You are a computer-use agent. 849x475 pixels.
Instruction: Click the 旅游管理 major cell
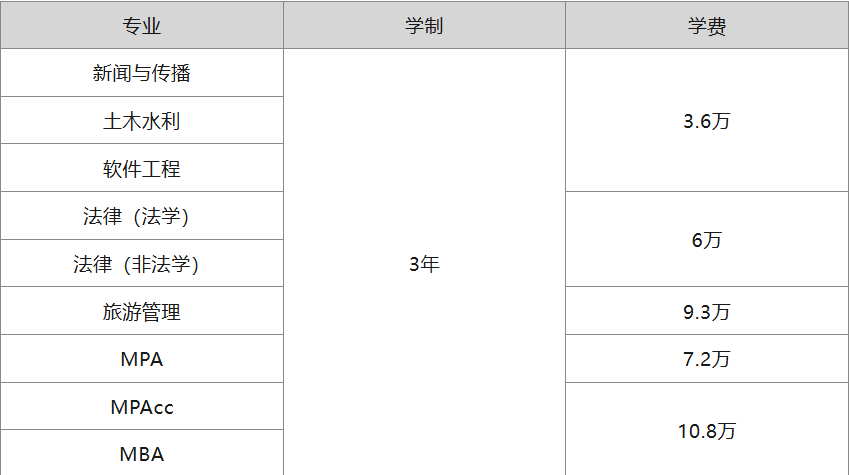141,312
